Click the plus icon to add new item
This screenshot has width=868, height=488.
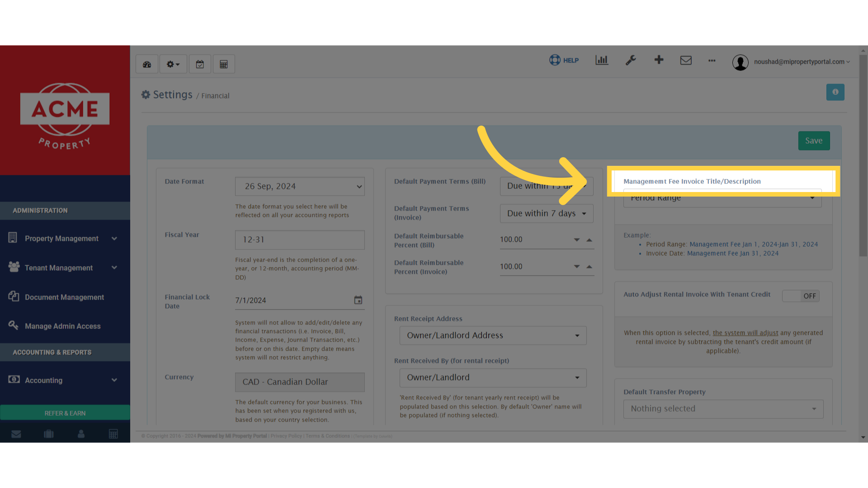[659, 60]
